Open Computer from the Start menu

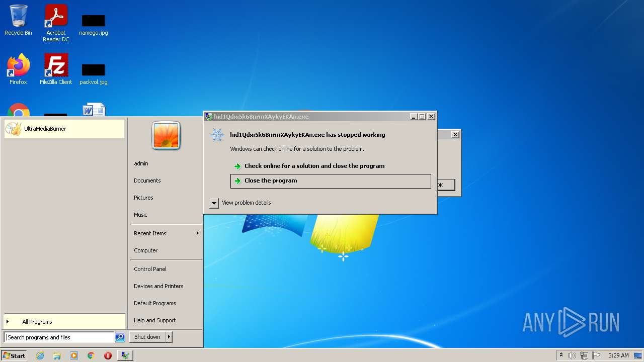145,250
